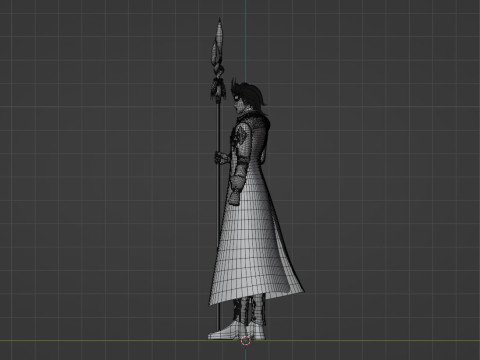Click the 3D cursor at the origin
480x360 pixels.
coord(246,341)
